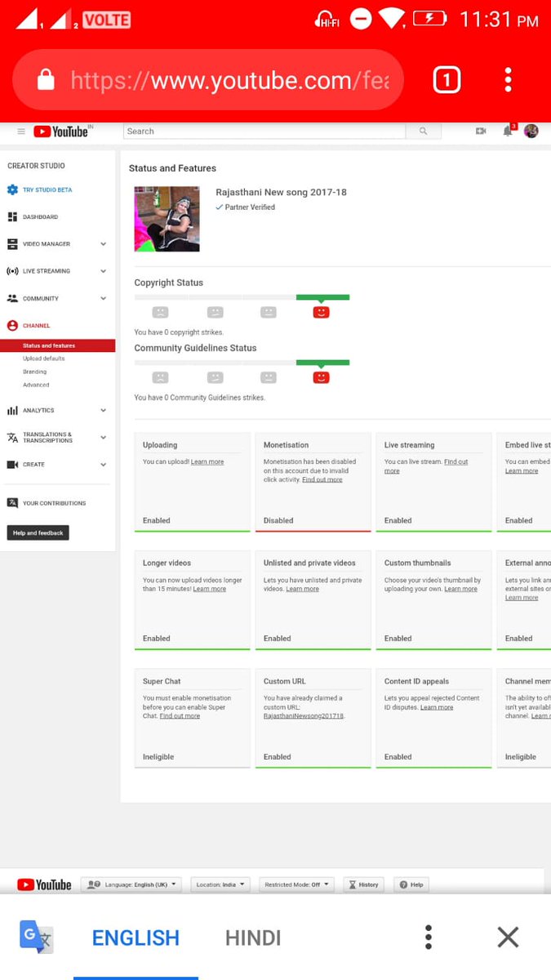This screenshot has height=980, width=551.
Task: Click the Video Manager icon
Action: (12, 244)
